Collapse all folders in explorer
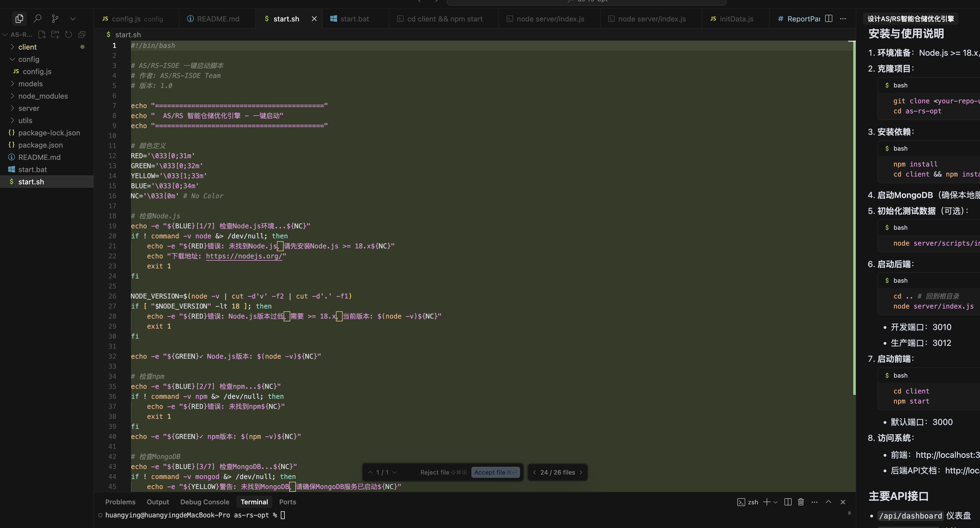The image size is (980, 528). [81, 35]
